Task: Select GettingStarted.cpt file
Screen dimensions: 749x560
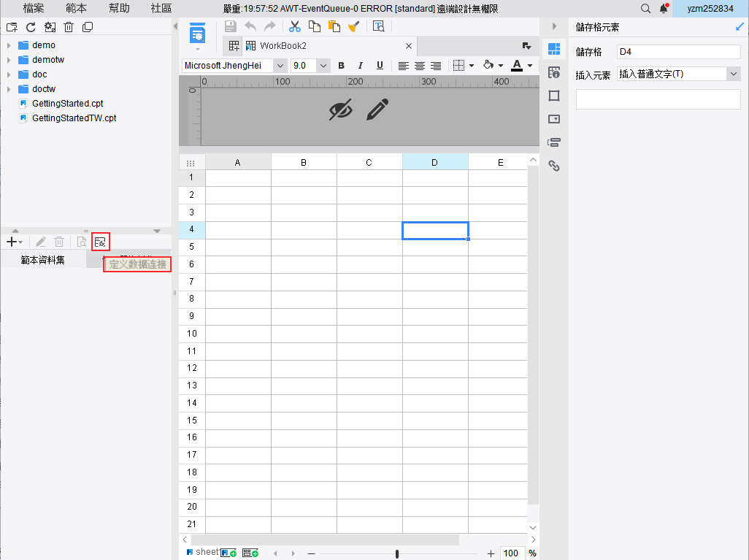Action: tap(67, 104)
